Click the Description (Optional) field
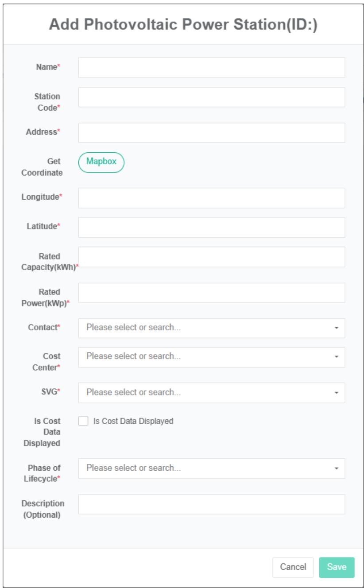This screenshot has height=588, width=364. (x=211, y=504)
